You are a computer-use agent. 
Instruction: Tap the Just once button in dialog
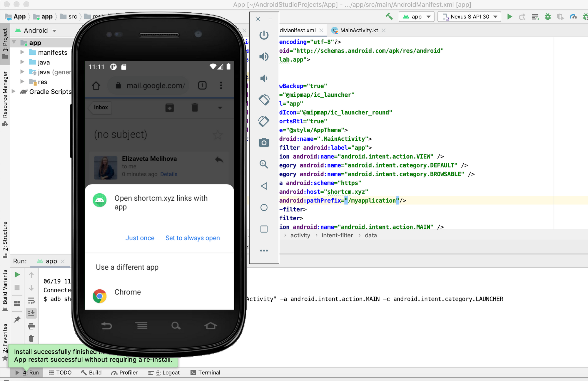(x=140, y=238)
